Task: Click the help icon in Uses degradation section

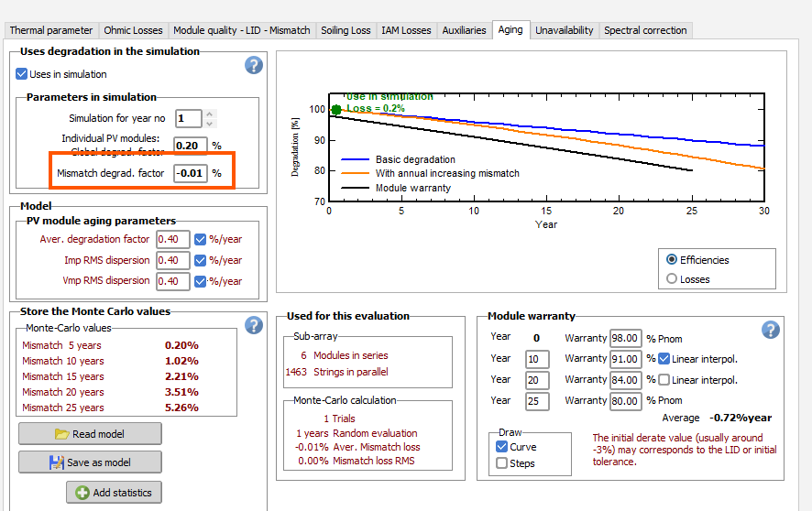Action: [254, 65]
